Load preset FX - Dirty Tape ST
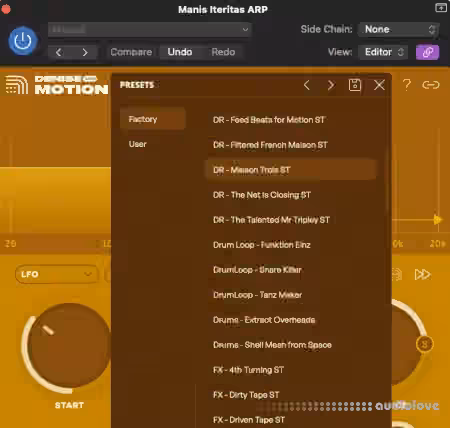 pos(291,395)
